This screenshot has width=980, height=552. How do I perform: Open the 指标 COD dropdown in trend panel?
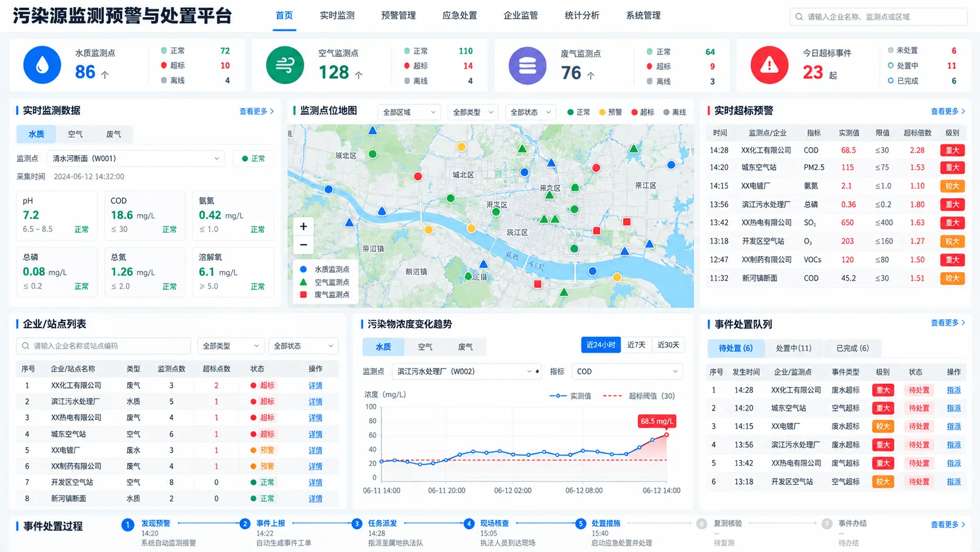[628, 371]
